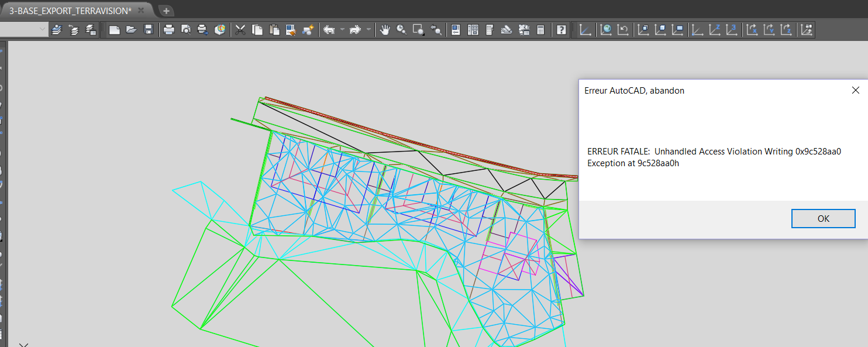Switch to 3-BASE_EXPORT_TERRAVISION drawing tab
This screenshot has height=347, width=868.
tap(70, 11)
